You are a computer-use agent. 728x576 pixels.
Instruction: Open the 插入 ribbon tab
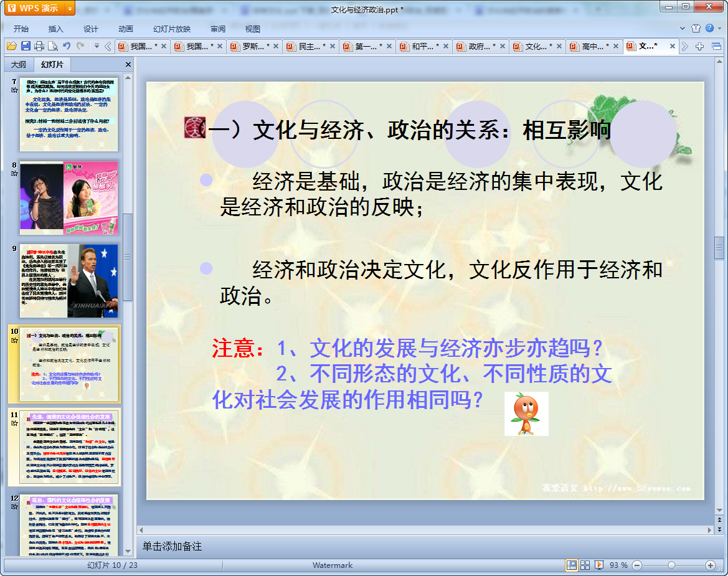[55, 29]
